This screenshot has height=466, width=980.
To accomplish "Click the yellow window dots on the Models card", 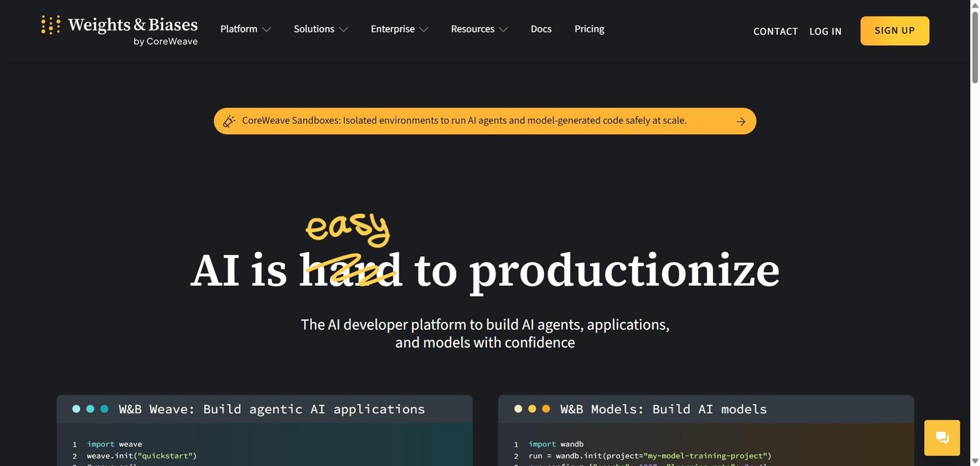I will click(x=532, y=409).
